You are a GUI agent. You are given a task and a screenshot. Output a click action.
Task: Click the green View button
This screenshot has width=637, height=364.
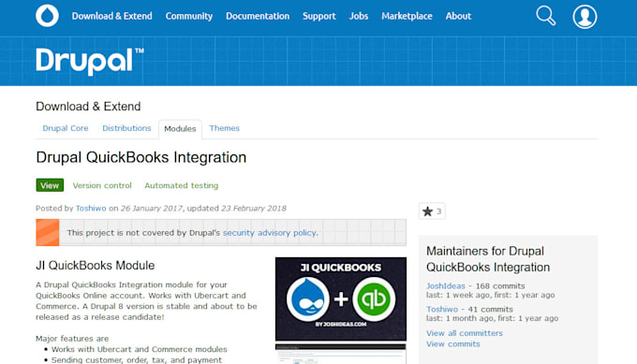click(50, 185)
